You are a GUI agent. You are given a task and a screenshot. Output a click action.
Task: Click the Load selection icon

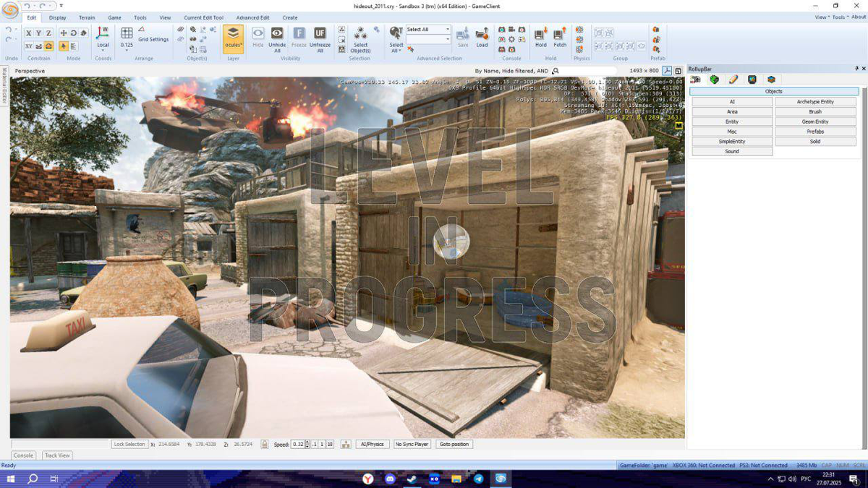coord(482,34)
